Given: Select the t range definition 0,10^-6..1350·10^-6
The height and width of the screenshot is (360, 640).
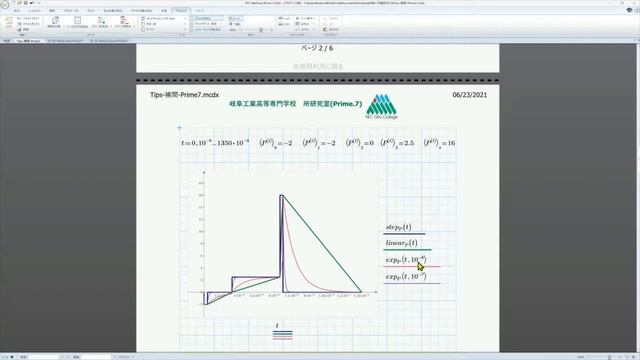Looking at the screenshot, I should (x=215, y=143).
